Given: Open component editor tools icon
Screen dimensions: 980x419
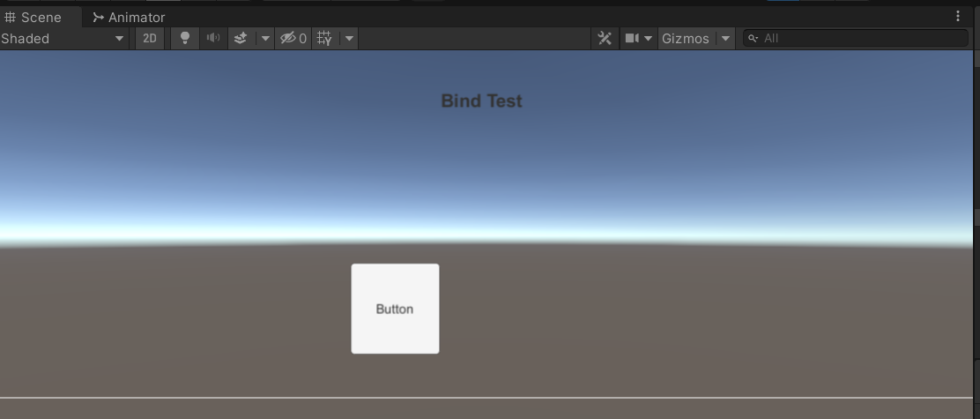Looking at the screenshot, I should 605,38.
